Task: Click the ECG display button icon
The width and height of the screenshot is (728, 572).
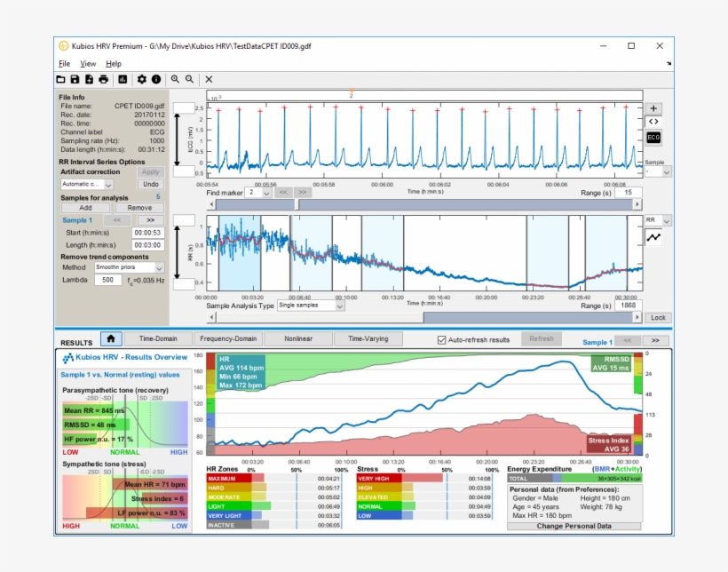Action: [653, 138]
